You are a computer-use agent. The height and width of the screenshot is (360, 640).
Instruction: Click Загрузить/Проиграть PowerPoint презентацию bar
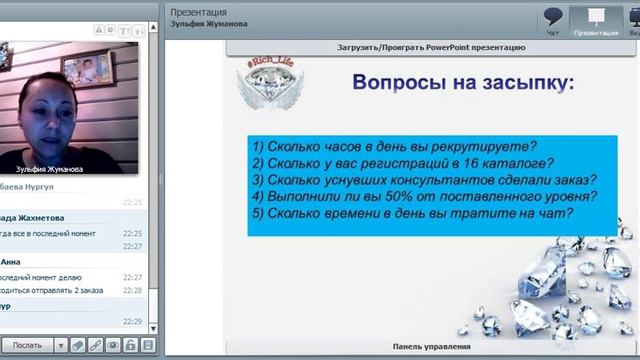coord(431,48)
